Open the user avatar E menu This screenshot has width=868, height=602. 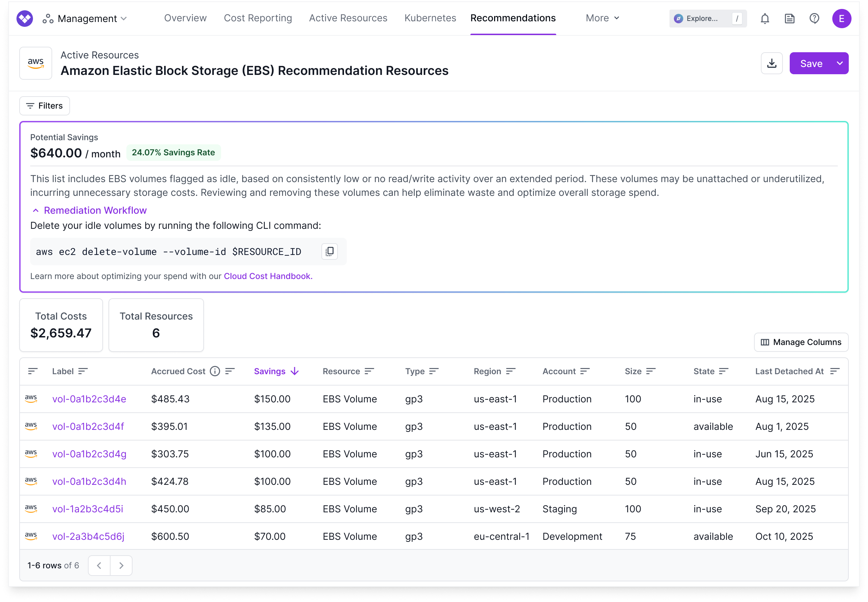click(x=841, y=19)
